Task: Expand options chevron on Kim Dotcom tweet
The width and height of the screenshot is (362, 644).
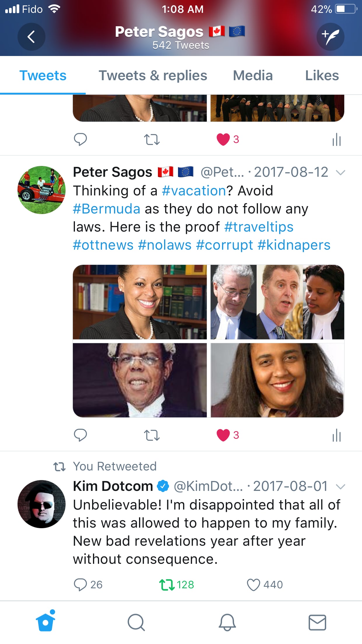Action: pyautogui.click(x=340, y=487)
